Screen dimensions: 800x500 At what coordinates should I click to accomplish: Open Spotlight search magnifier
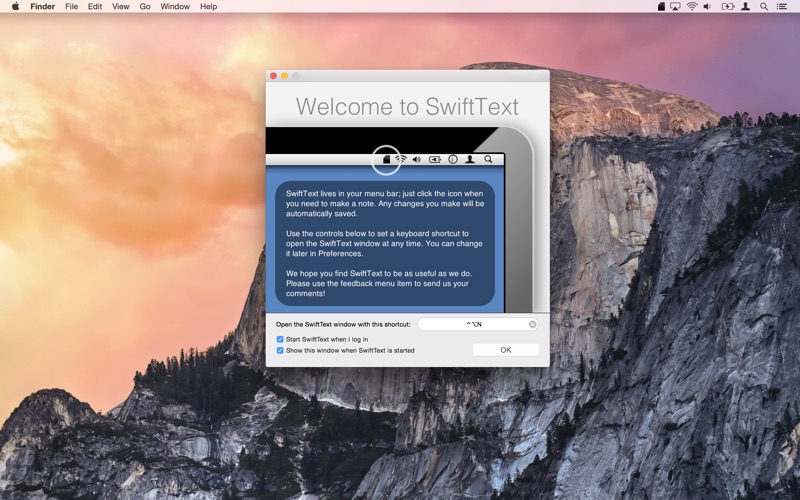pyautogui.click(x=764, y=7)
